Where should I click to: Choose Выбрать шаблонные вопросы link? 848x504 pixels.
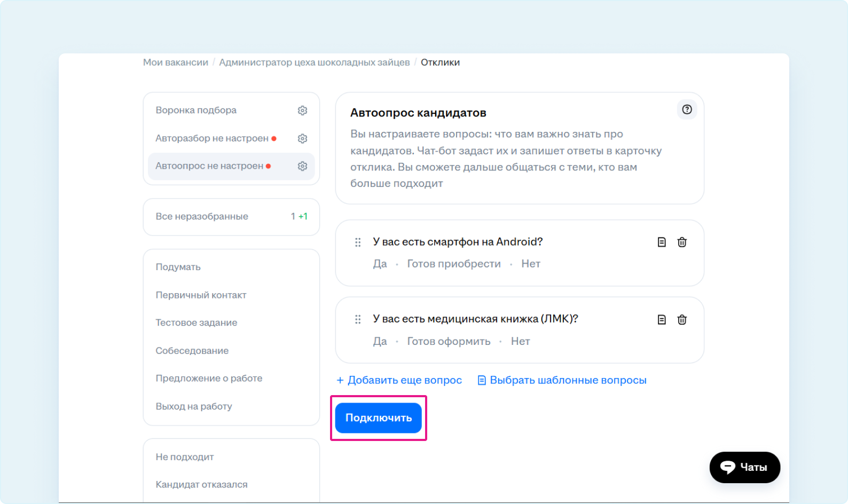562,380
